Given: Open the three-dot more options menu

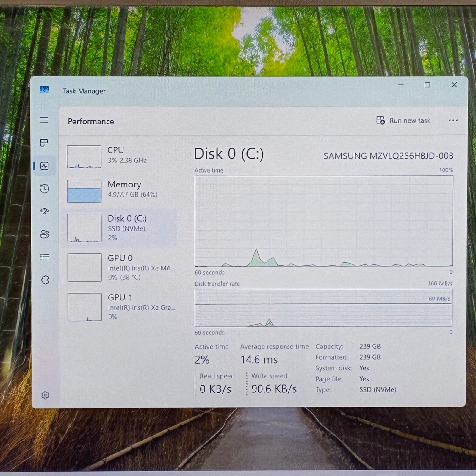Looking at the screenshot, I should [x=453, y=120].
